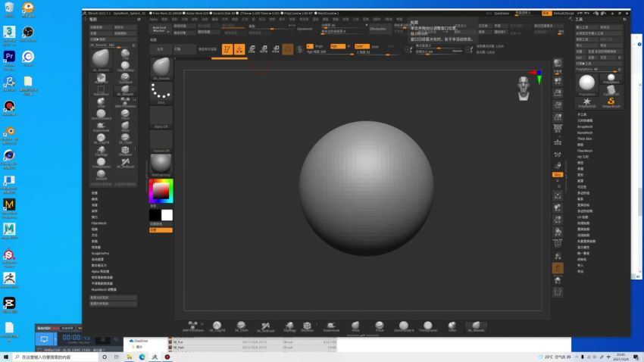
Task: Open the Alpha menu
Action: 154,19
